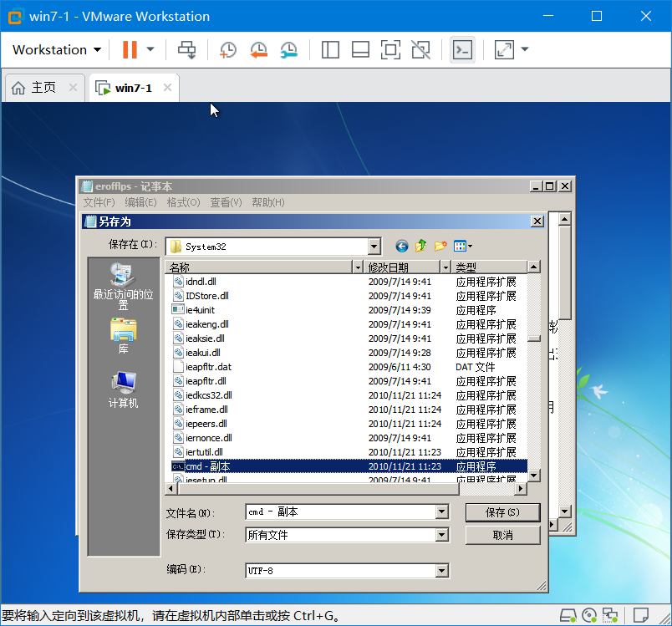This screenshot has height=626, width=672.
Task: Expand the 编码 UTF-8 dropdown
Action: (442, 571)
